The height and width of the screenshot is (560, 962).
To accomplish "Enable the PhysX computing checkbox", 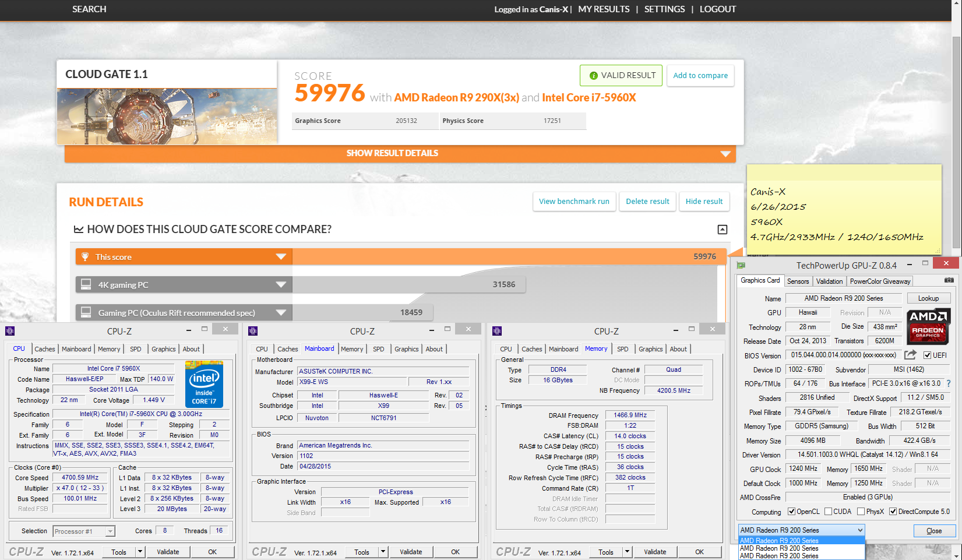I will click(861, 512).
